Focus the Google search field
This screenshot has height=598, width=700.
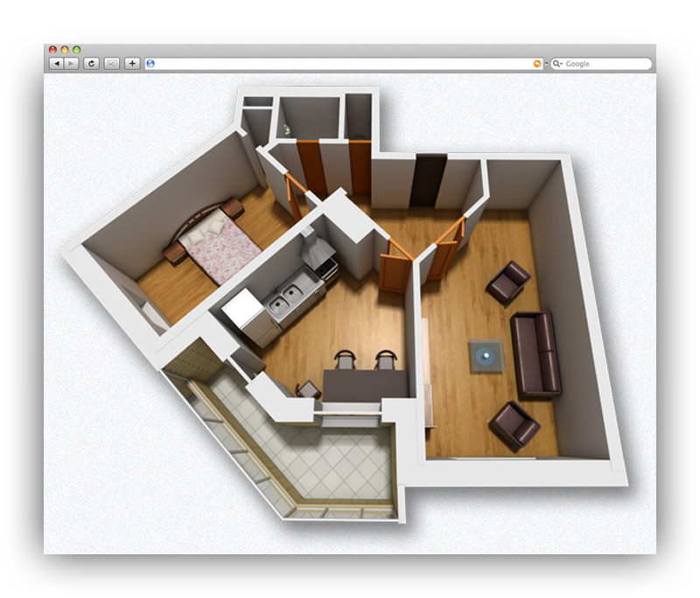click(601, 64)
